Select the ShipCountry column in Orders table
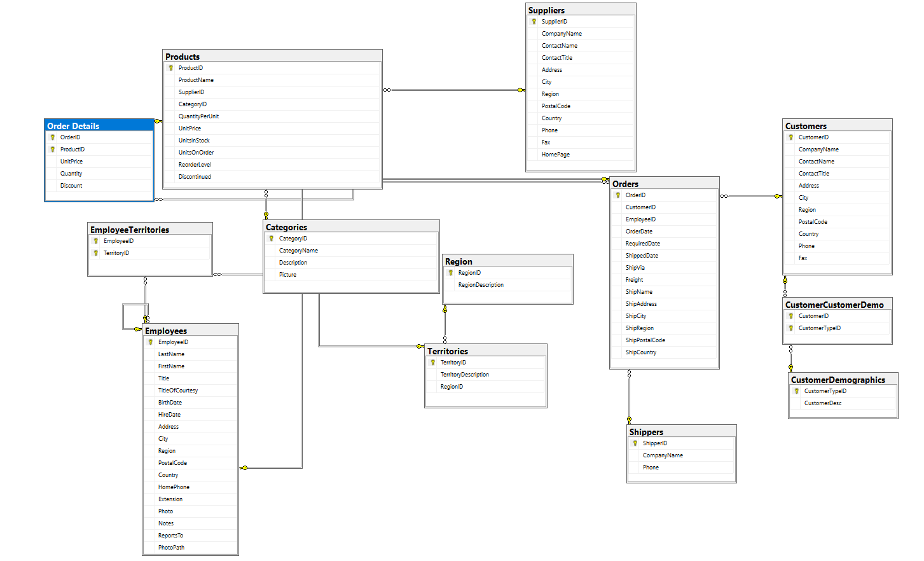Screen dimensions: 924x561 [641, 352]
